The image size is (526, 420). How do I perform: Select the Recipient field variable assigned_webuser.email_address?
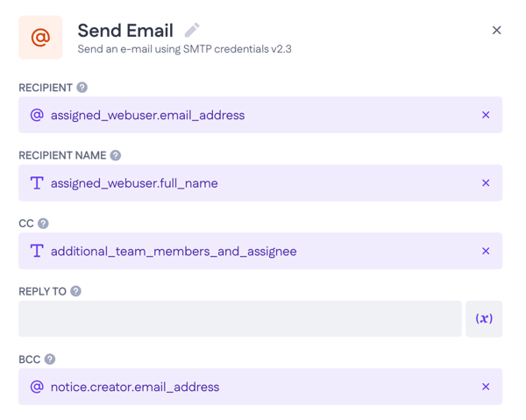147,115
